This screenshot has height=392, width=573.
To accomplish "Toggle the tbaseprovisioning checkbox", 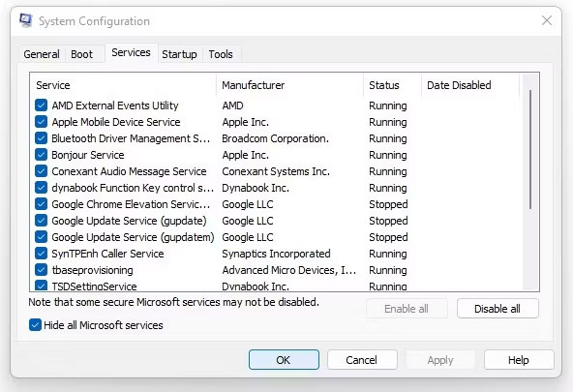I will pyautogui.click(x=41, y=270).
